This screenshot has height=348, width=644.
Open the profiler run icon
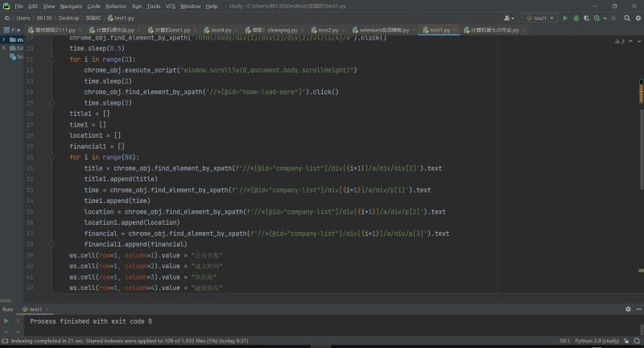[x=597, y=18]
